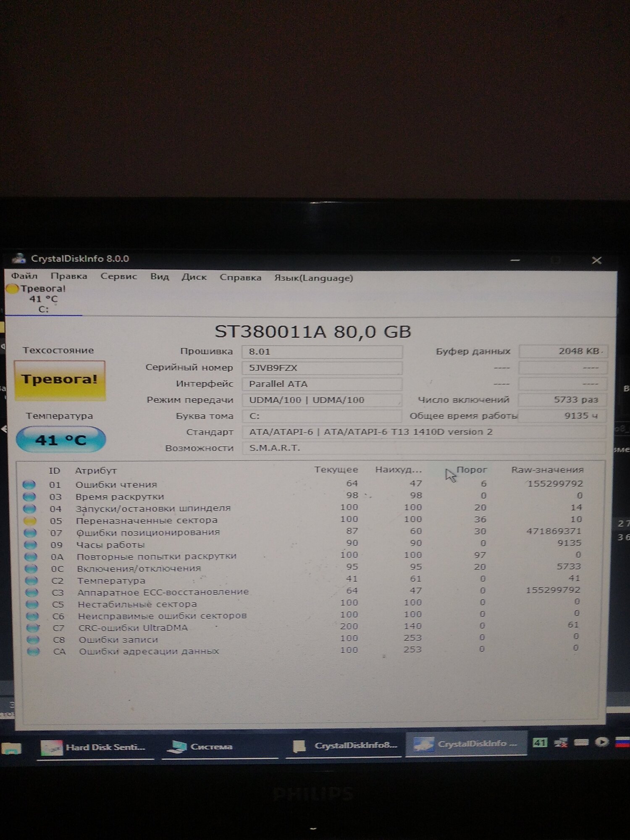
Task: Open the Диск menu
Action: tap(194, 277)
